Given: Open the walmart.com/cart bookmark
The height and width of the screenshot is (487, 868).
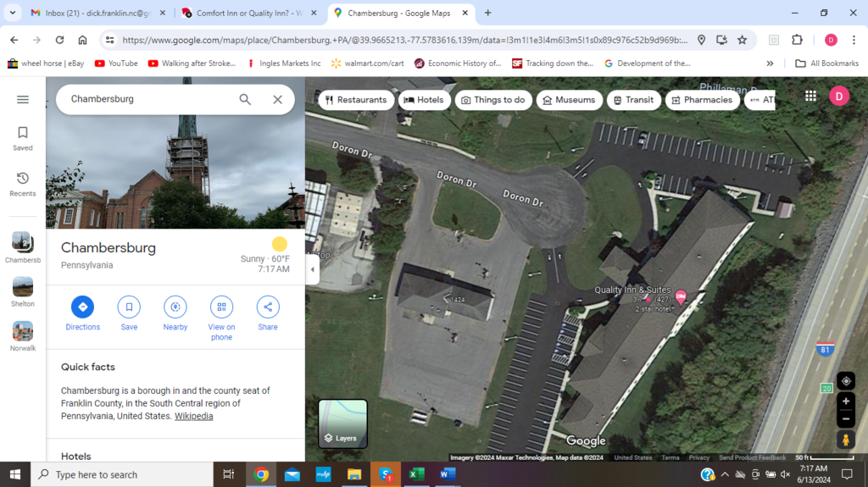Looking at the screenshot, I should coord(368,64).
